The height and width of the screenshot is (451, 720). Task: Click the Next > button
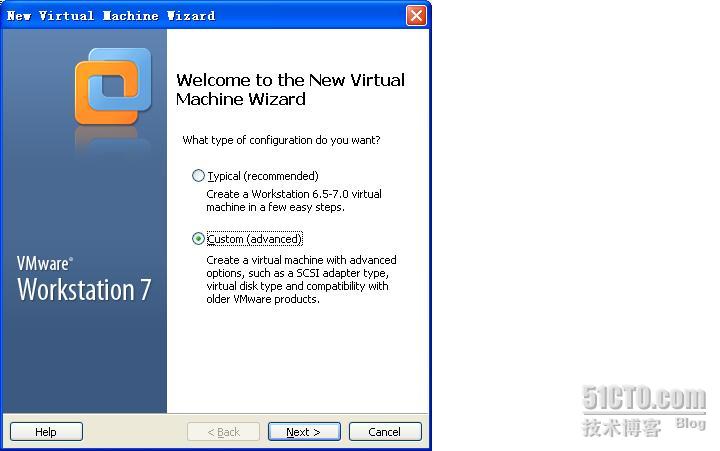coord(304,432)
